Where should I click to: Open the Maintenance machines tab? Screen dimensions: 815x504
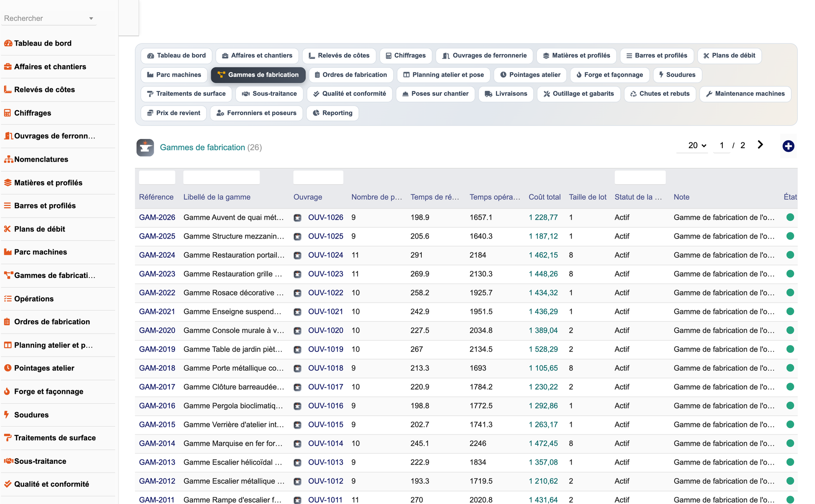coord(745,94)
